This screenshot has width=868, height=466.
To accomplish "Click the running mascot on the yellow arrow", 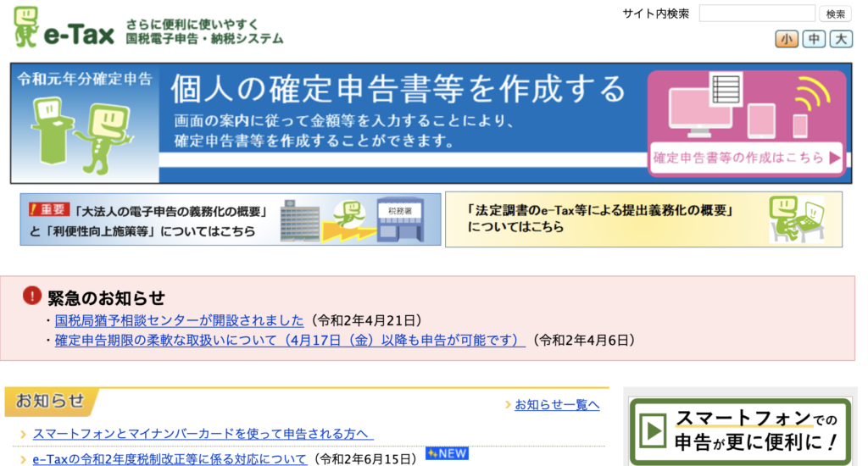I will (x=350, y=216).
